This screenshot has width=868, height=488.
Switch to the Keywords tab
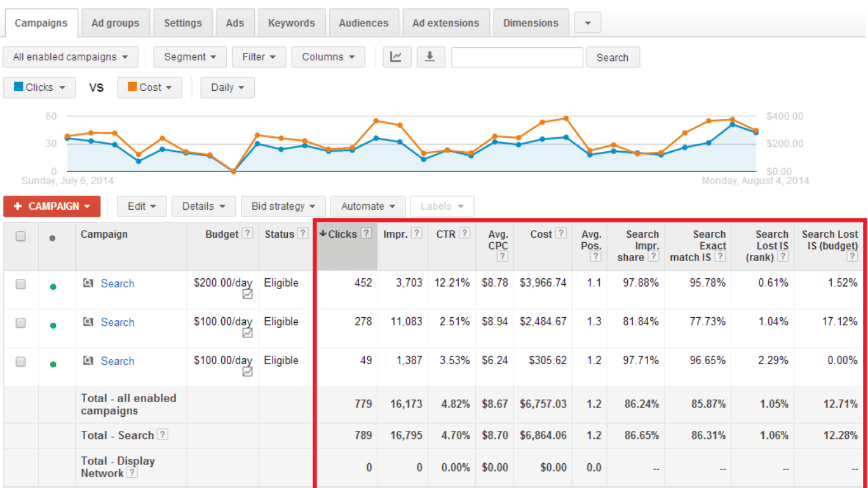pos(291,23)
